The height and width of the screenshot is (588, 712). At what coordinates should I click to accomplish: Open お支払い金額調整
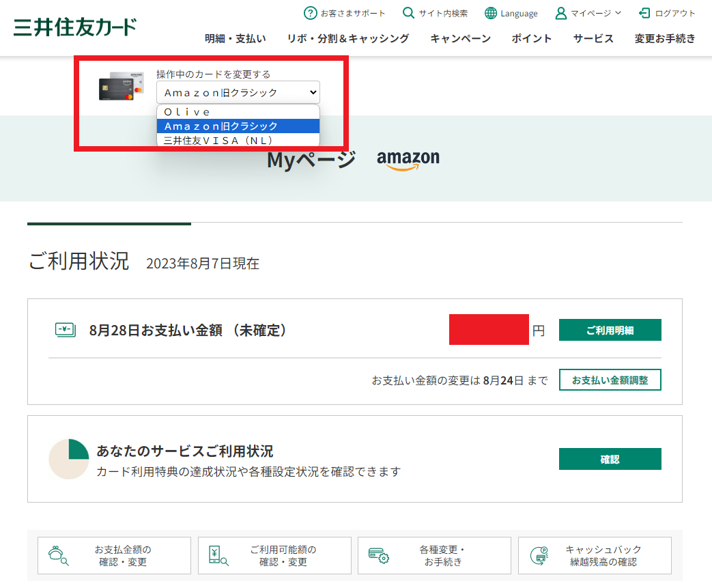tap(610, 380)
